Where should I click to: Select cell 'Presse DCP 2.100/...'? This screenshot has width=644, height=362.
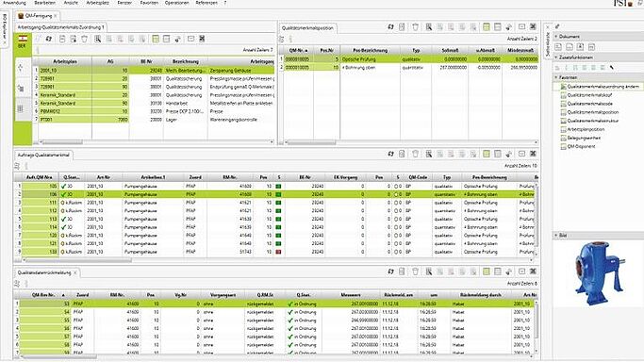185,111
